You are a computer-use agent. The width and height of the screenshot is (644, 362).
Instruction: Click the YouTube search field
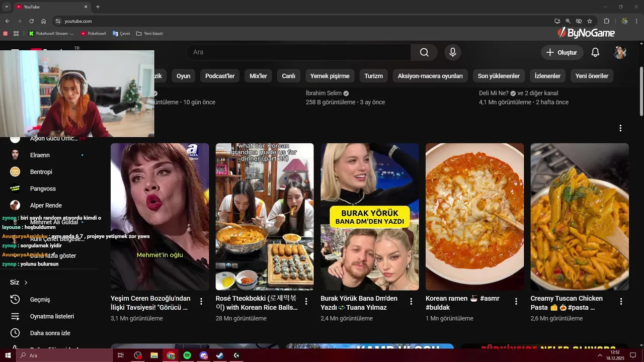(x=299, y=52)
